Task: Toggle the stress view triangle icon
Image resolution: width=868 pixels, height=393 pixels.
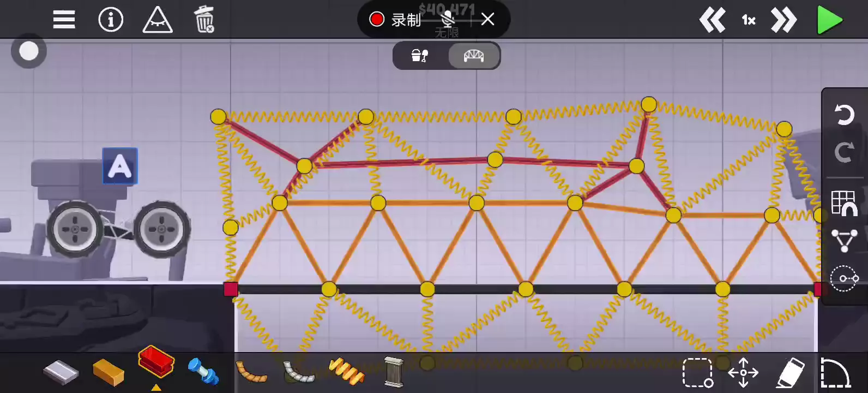Action: [158, 20]
